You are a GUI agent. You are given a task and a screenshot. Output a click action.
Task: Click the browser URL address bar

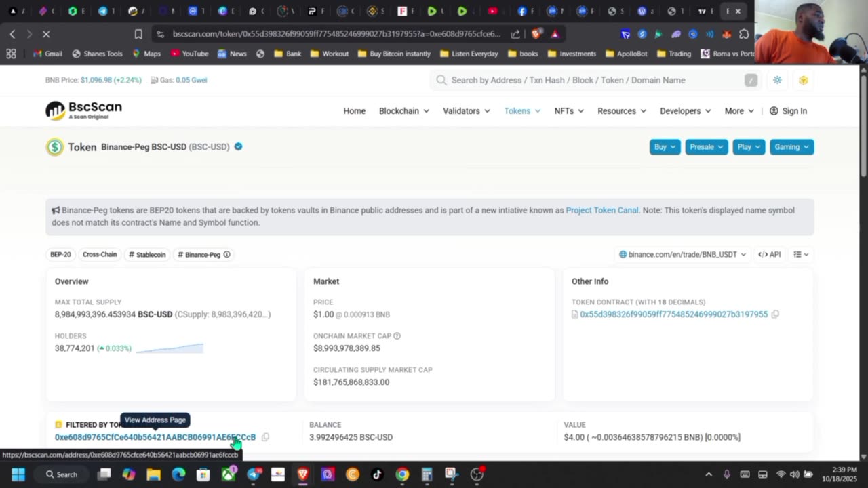tap(336, 34)
